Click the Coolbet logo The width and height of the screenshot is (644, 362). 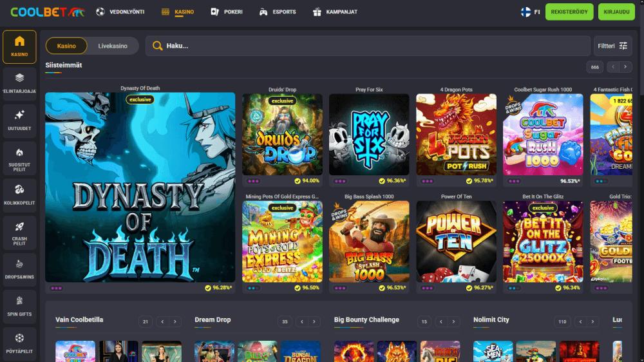click(47, 12)
